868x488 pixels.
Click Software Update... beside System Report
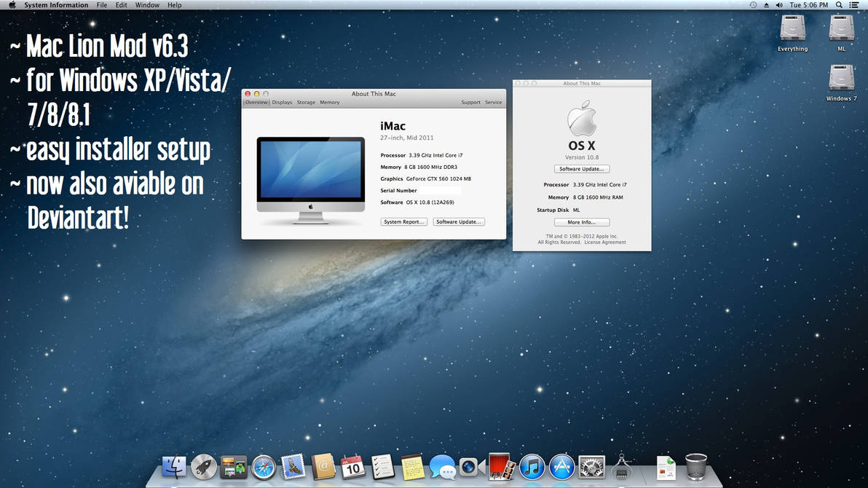coord(459,221)
